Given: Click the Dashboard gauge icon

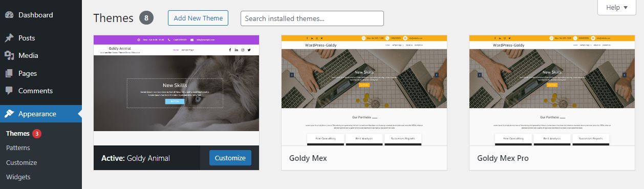Looking at the screenshot, I should click(9, 15).
